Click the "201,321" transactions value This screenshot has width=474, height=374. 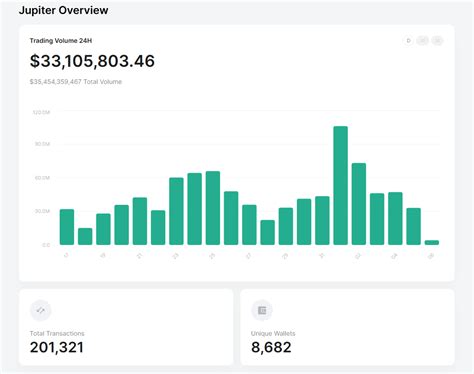tap(57, 347)
